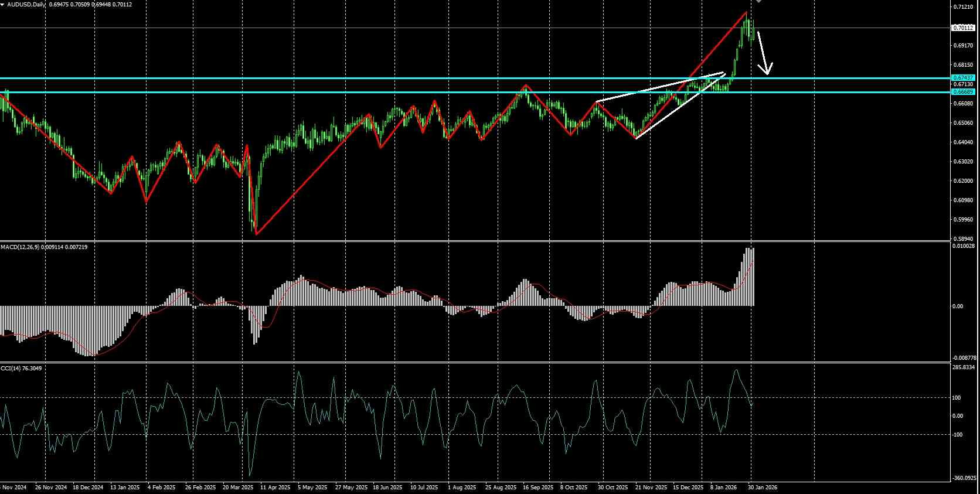The image size is (980, 494).
Task: Click the 11 Apr 2025 date label
Action: click(275, 487)
